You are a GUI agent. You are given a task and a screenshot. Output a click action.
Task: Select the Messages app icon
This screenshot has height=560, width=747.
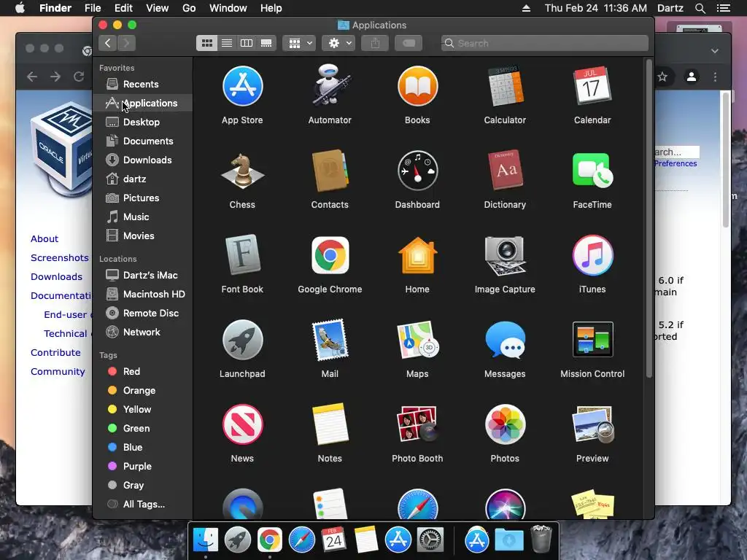[505, 340]
